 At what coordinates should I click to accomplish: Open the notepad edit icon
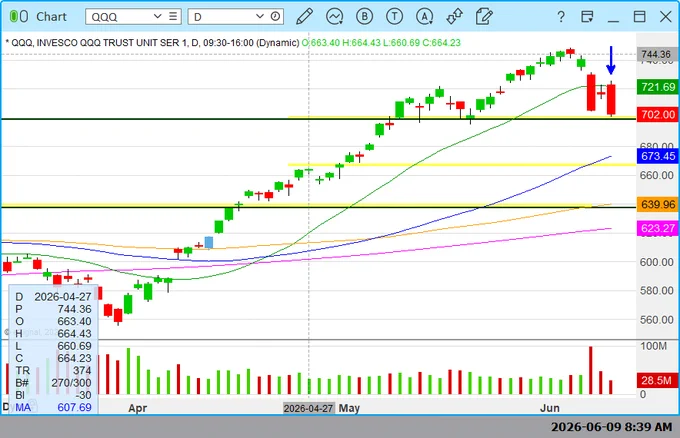(x=484, y=16)
